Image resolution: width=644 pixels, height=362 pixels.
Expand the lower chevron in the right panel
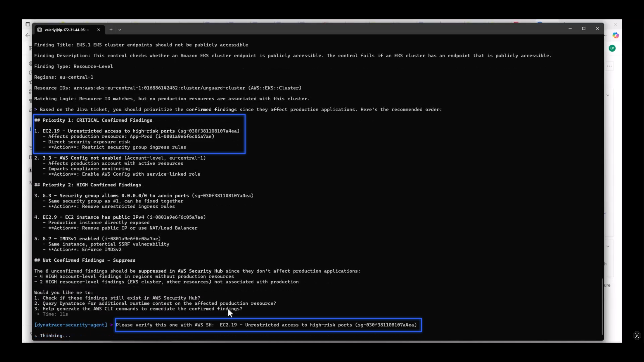[608, 247]
